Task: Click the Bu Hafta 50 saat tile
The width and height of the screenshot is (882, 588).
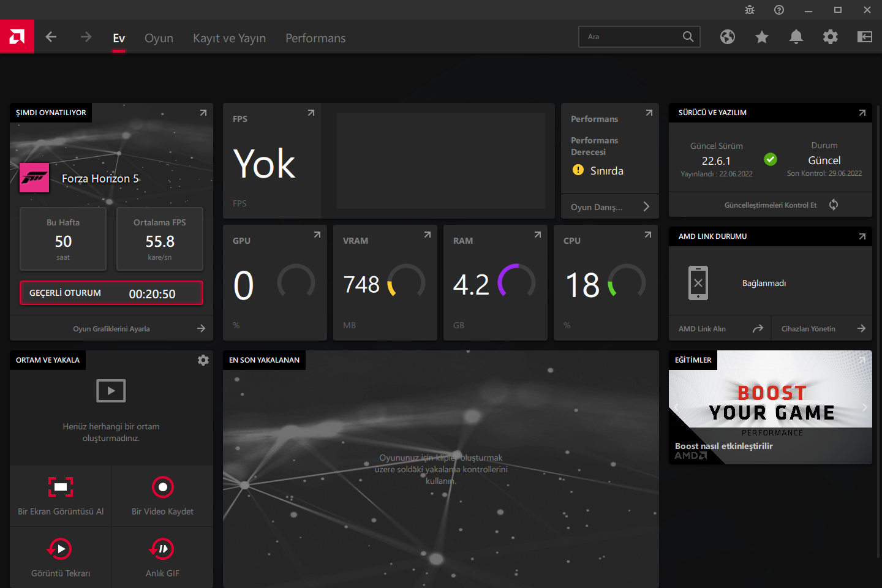Action: point(63,239)
